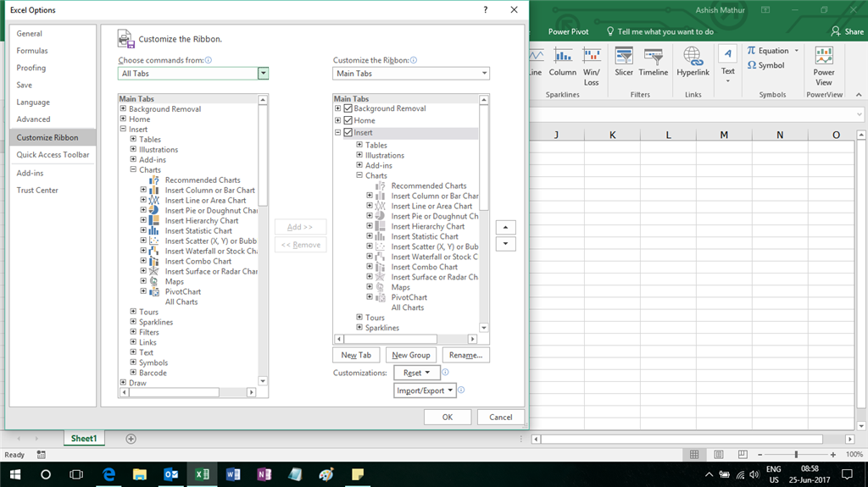Click the Power View icon
This screenshot has width=868, height=487.
[824, 66]
